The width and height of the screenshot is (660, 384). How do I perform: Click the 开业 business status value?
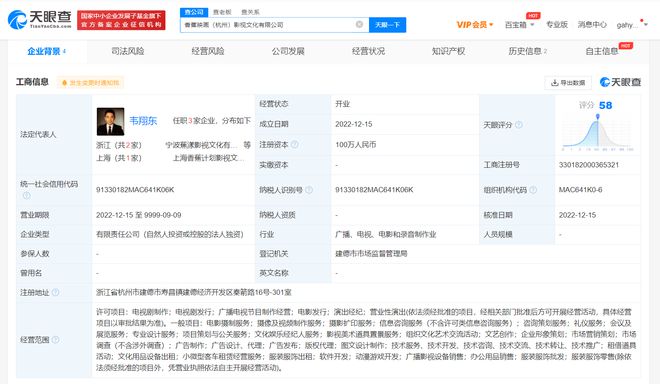342,104
